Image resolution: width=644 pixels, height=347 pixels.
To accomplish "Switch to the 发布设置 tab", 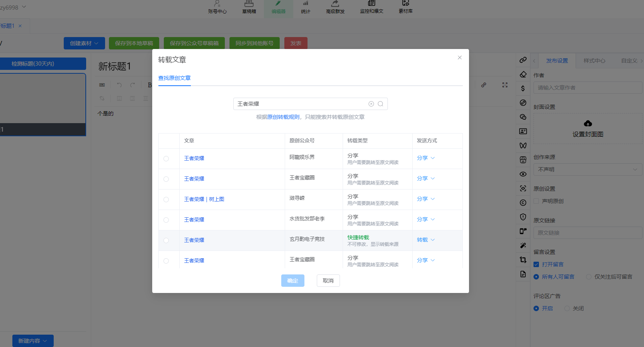I will tap(557, 61).
